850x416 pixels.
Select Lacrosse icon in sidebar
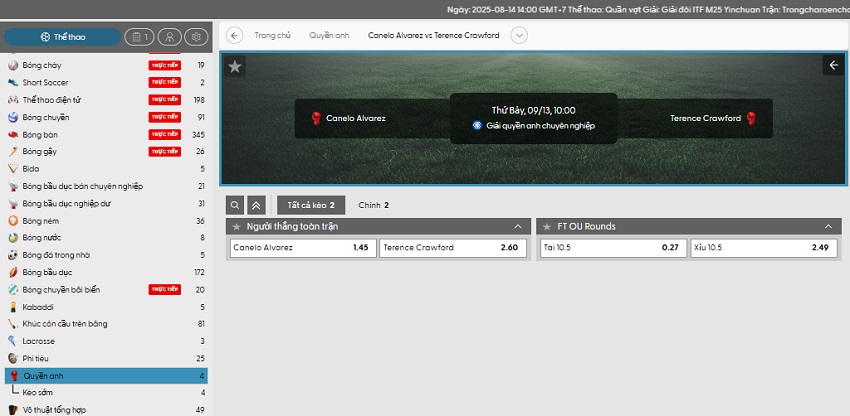(13, 341)
